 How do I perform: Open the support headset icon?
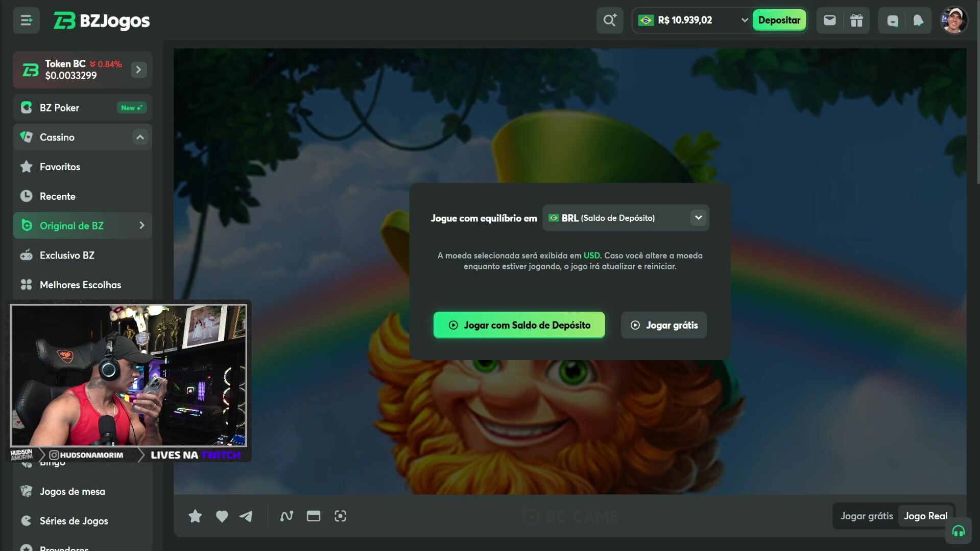click(x=958, y=532)
